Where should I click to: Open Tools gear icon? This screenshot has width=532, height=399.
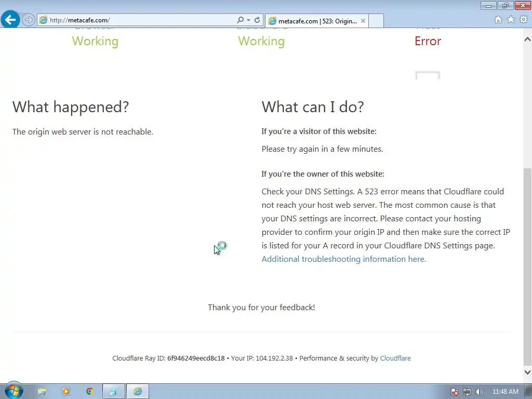click(x=524, y=20)
